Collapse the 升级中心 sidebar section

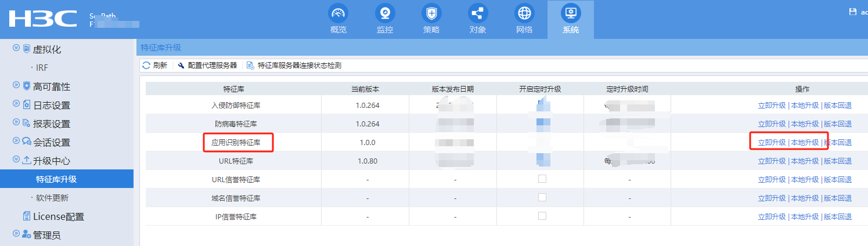click(16, 161)
